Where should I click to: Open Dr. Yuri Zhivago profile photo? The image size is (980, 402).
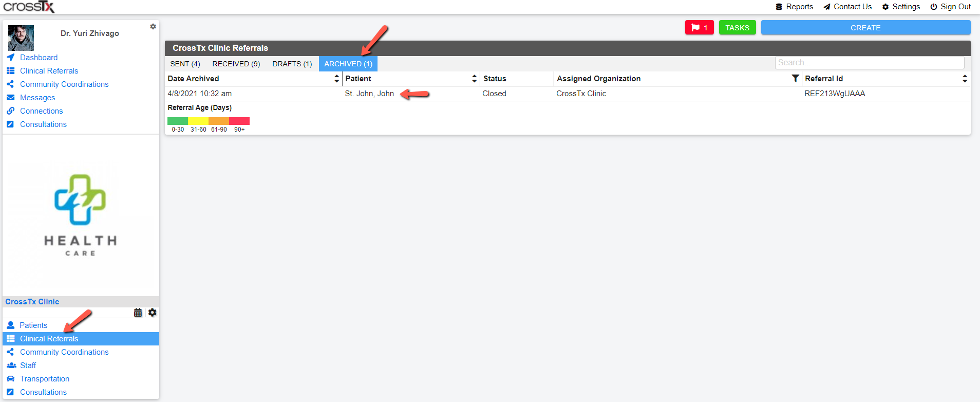(x=21, y=38)
